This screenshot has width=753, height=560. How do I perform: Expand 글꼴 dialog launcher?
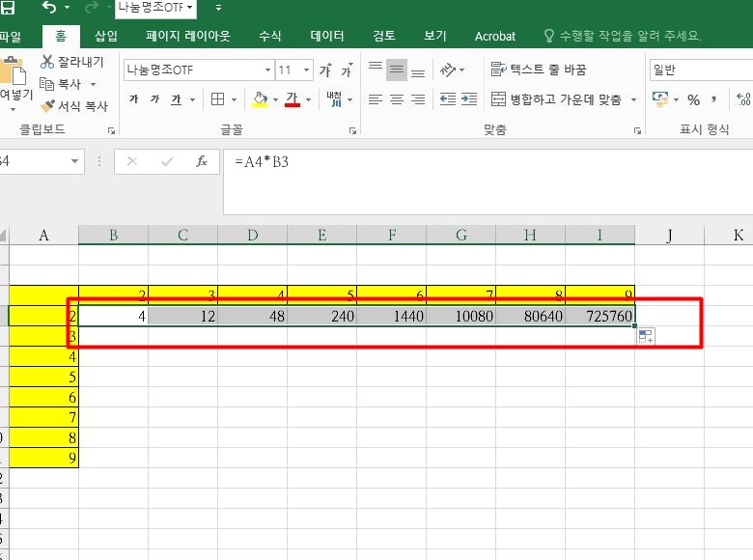click(352, 130)
